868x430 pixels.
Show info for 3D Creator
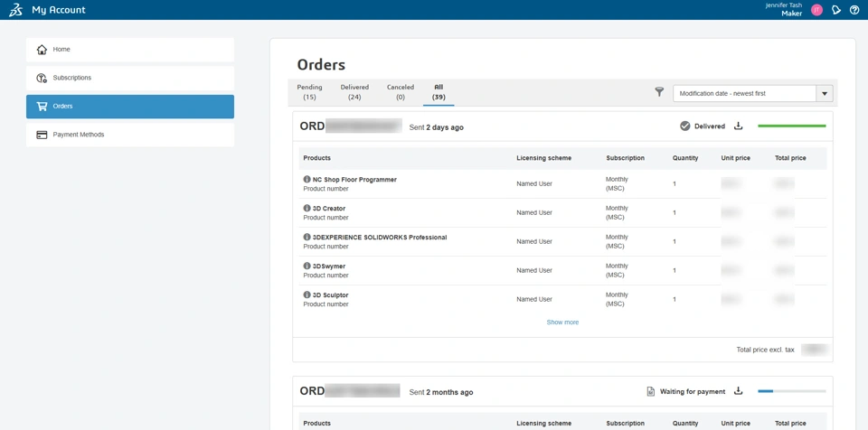(x=307, y=208)
